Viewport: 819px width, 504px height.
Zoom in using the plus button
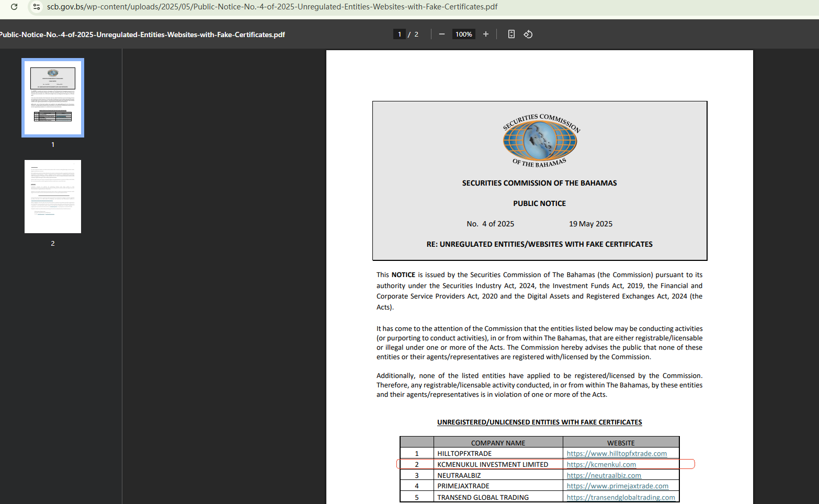point(486,34)
